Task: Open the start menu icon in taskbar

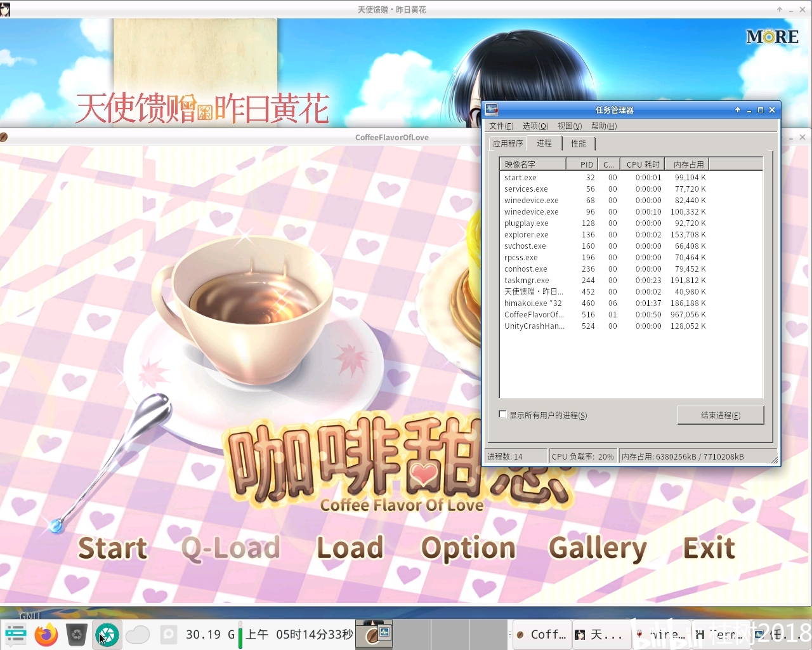Action: [15, 634]
